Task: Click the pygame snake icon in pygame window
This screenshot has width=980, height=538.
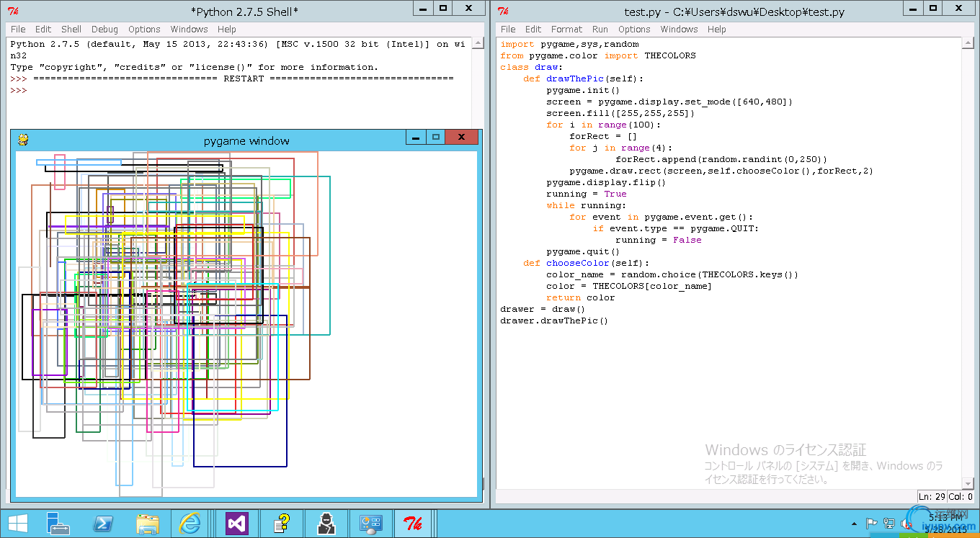Action: pyautogui.click(x=23, y=140)
